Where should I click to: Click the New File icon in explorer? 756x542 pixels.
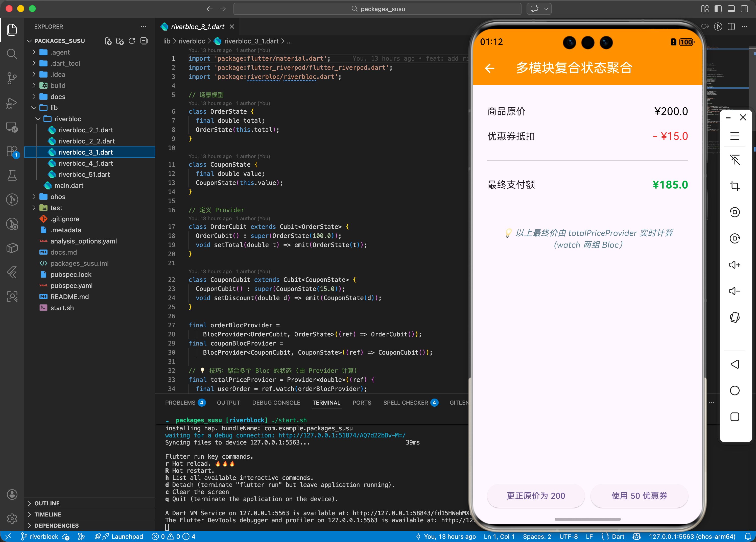point(108,41)
